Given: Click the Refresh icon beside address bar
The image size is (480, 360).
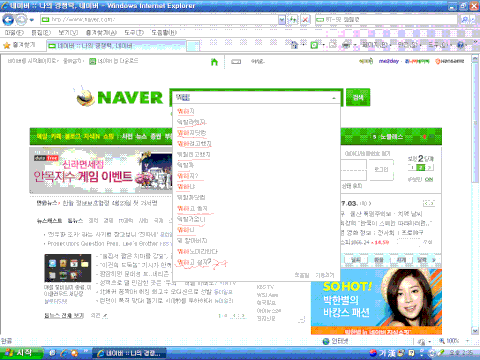Looking at the screenshot, I should pyautogui.click(x=293, y=20).
